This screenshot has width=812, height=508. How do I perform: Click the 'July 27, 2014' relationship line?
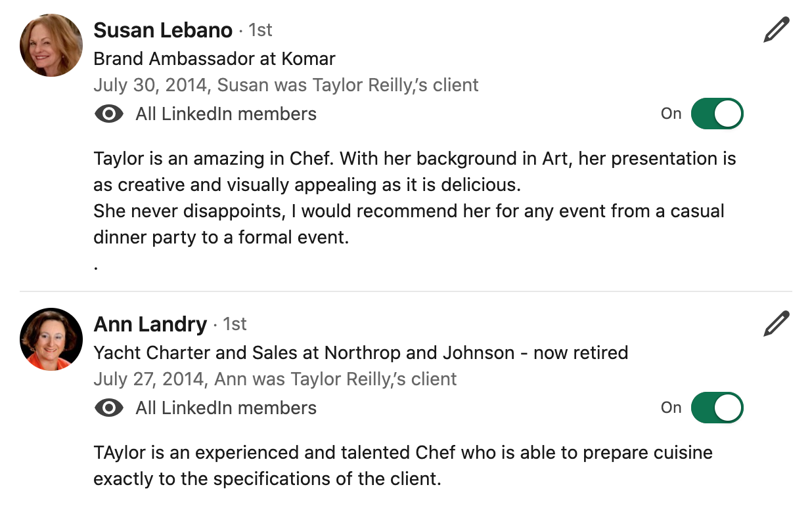tap(275, 379)
